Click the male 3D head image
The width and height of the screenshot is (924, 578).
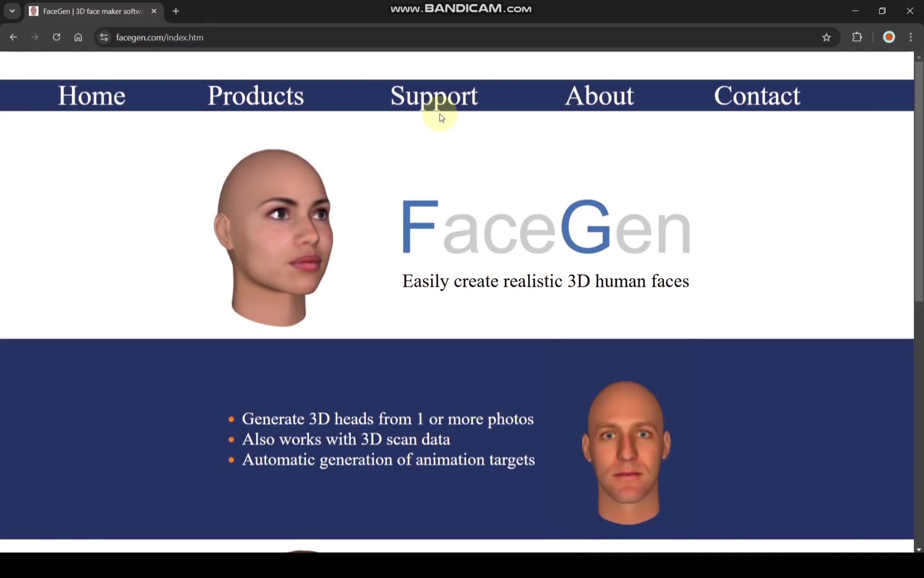[626, 452]
